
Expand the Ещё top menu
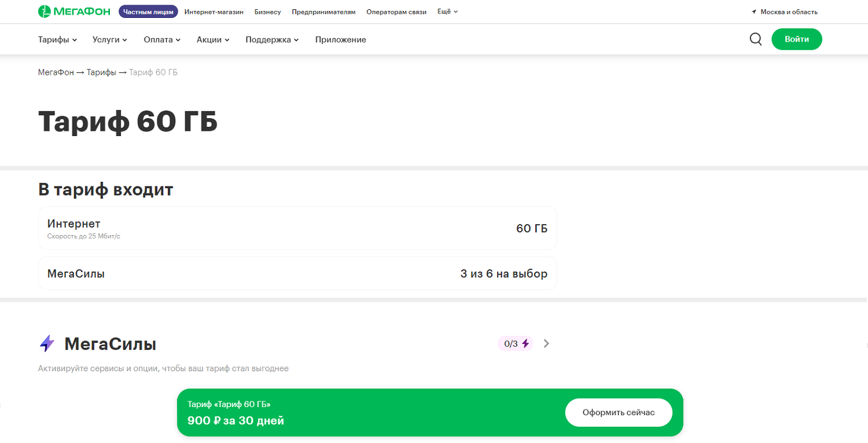click(447, 12)
